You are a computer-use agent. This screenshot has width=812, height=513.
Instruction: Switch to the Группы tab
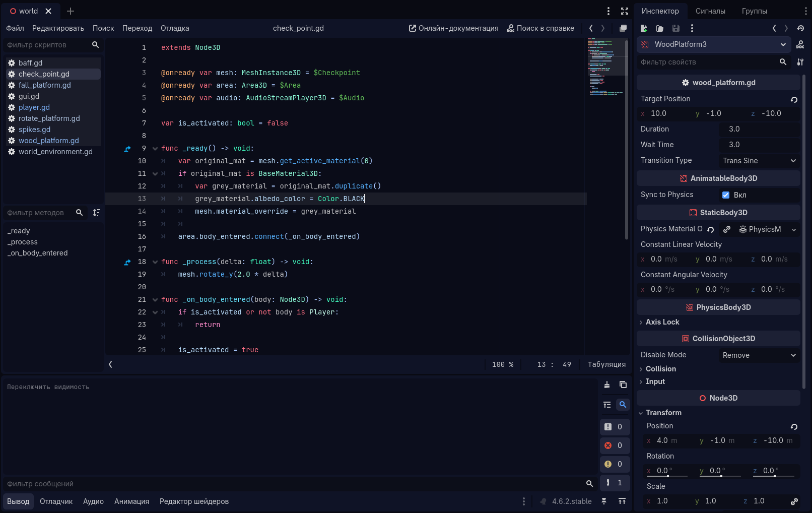754,11
